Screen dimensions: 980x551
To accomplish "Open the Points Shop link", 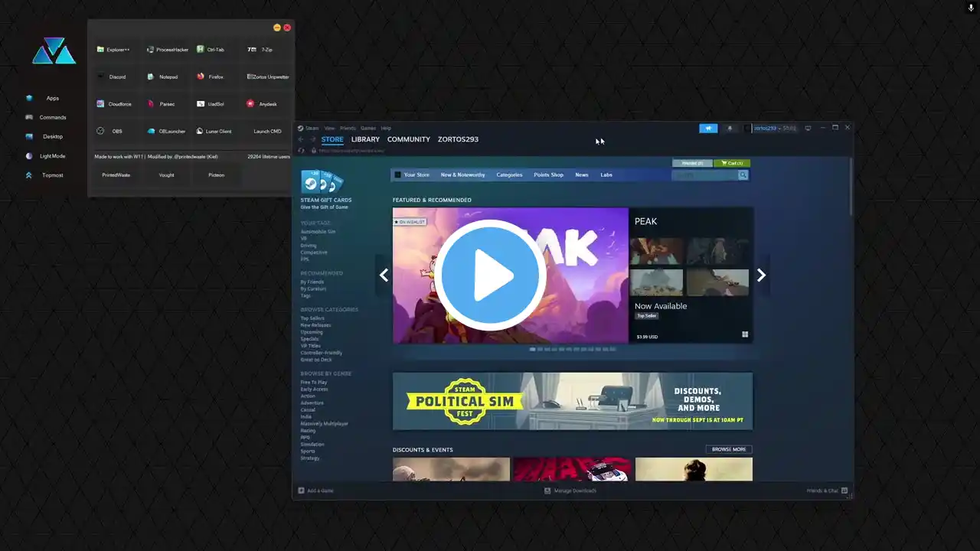I will 548,174.
